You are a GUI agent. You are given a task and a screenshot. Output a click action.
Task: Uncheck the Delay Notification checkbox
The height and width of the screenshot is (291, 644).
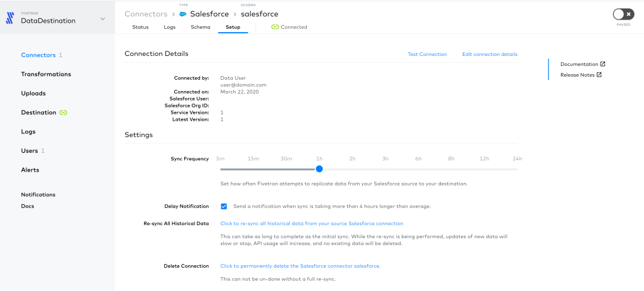pos(224,206)
